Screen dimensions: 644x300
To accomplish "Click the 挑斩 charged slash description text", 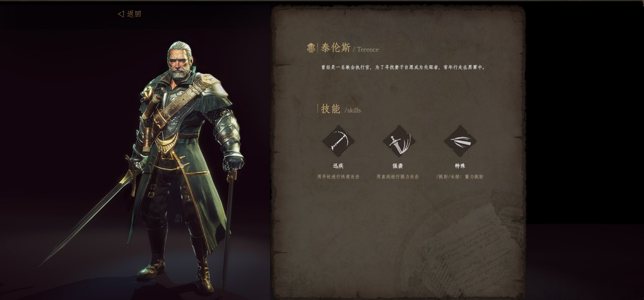I will point(460,177).
